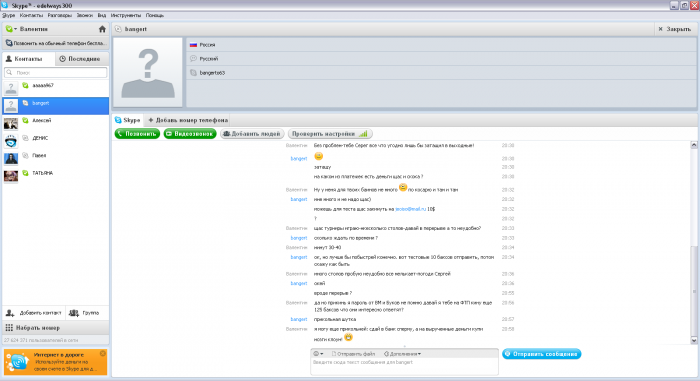Open the Звонки menu
The height and width of the screenshot is (381, 700).
(84, 15)
